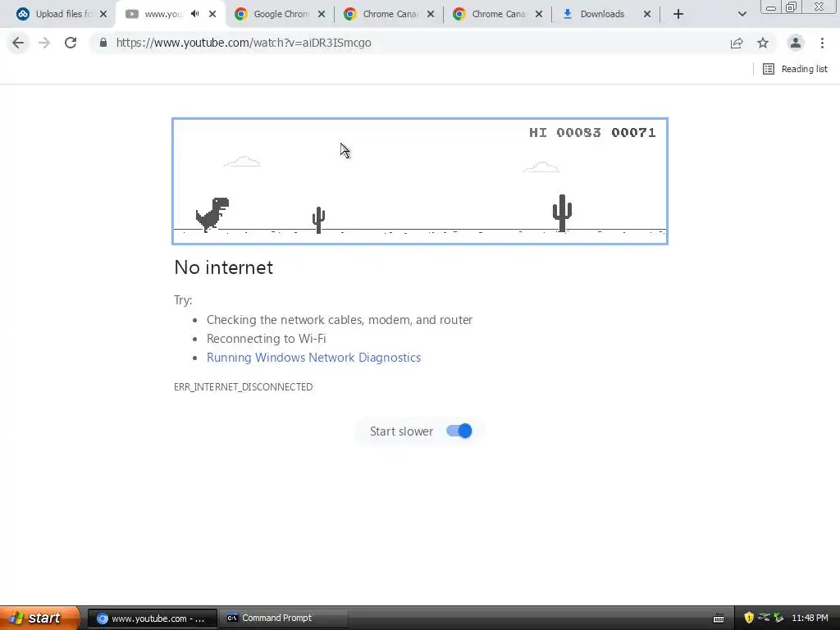Click the HI 00083 score text
Screen dimensions: 840x630
[x=565, y=132]
